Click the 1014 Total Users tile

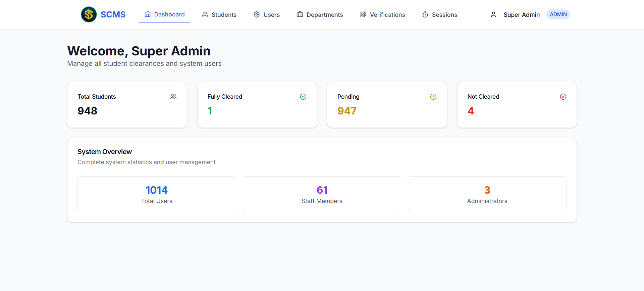[157, 194]
